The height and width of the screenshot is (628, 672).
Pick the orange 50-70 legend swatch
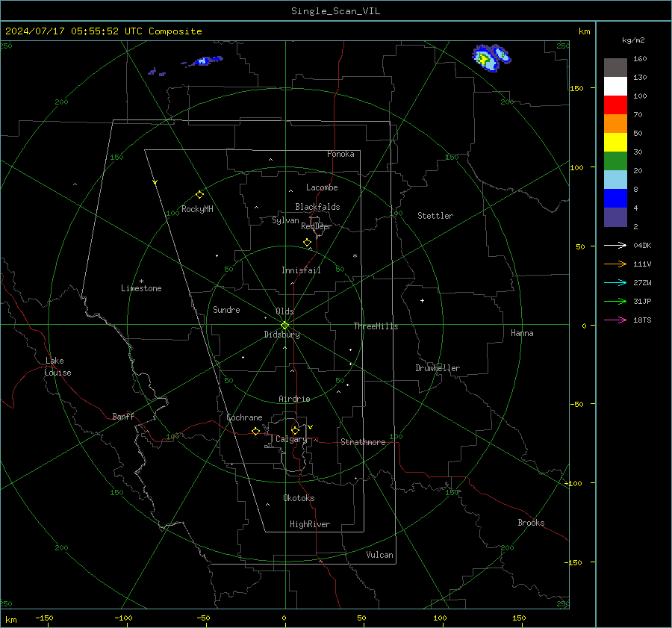615,123
